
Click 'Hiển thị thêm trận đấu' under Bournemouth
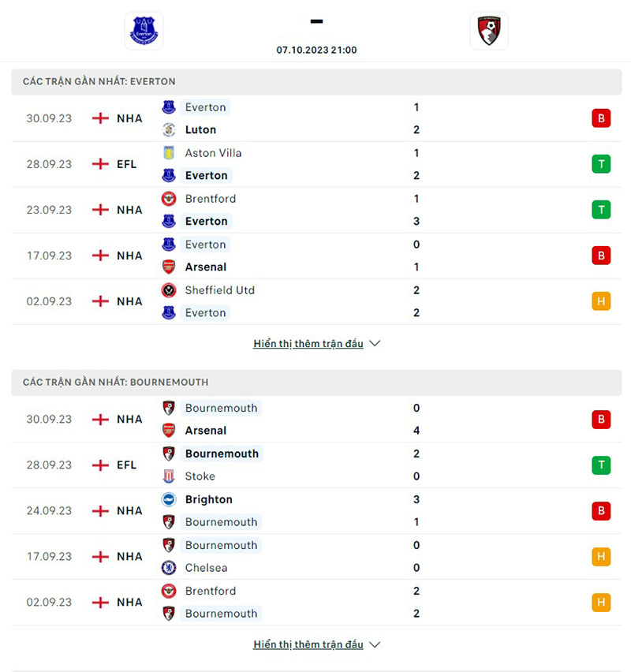coord(308,644)
